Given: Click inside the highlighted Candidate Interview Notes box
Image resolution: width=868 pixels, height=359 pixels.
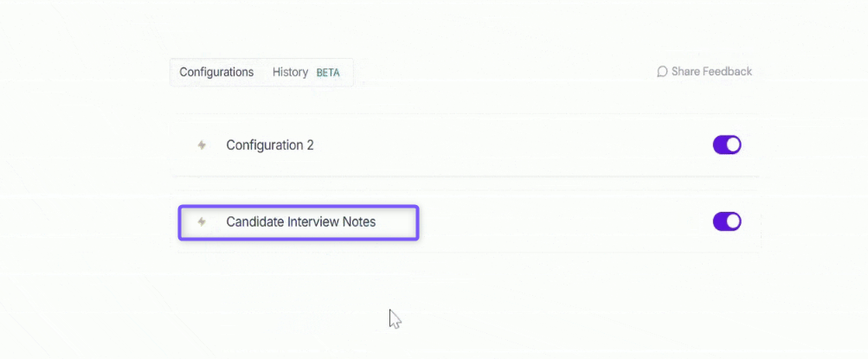Looking at the screenshot, I should click(299, 222).
